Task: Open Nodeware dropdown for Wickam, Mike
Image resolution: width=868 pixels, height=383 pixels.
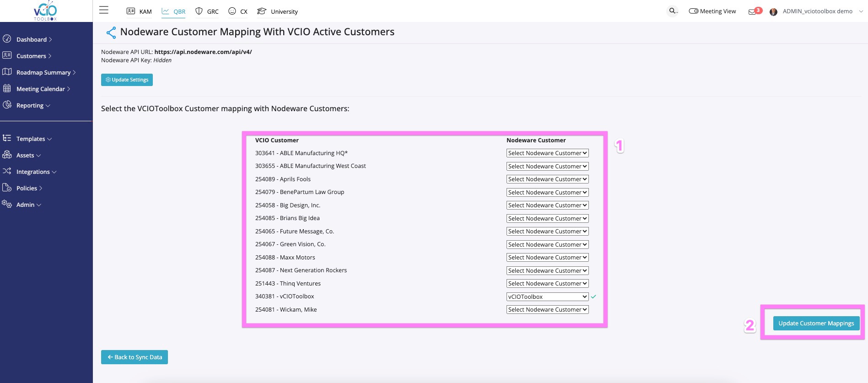Action: tap(547, 310)
